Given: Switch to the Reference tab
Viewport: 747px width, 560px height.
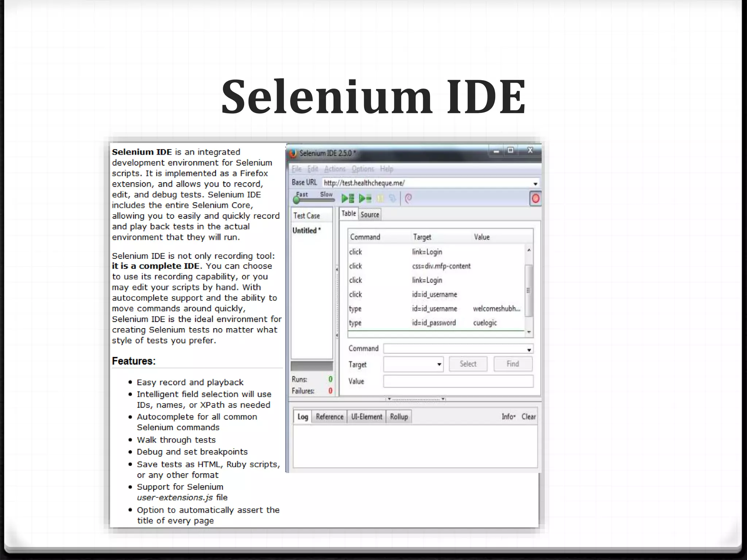Looking at the screenshot, I should pyautogui.click(x=329, y=417).
